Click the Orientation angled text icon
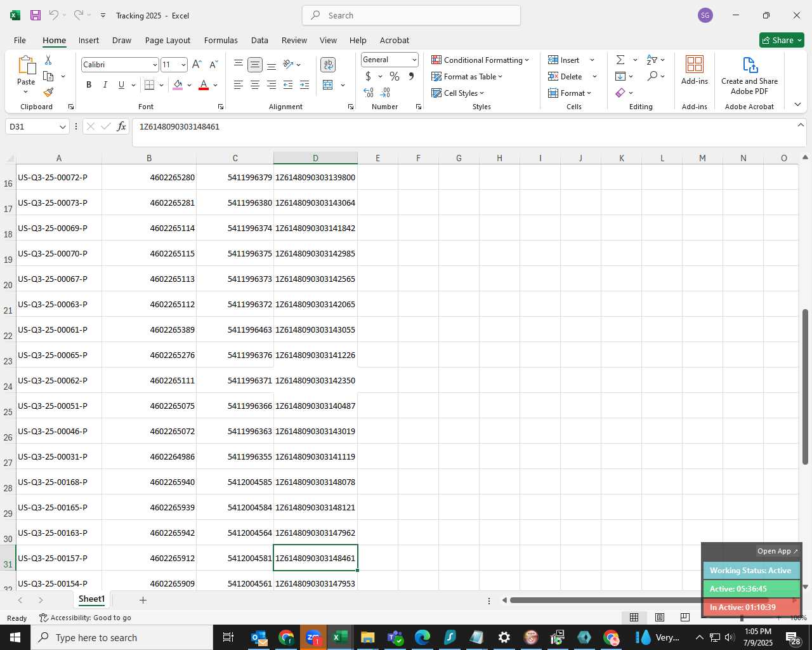This screenshot has height=650, width=812. 288,65
